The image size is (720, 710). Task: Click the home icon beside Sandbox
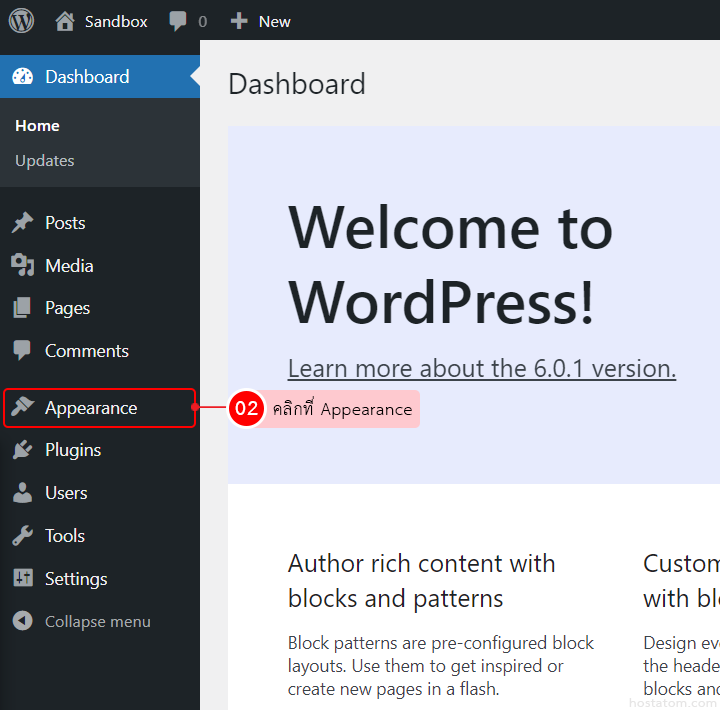[x=65, y=21]
